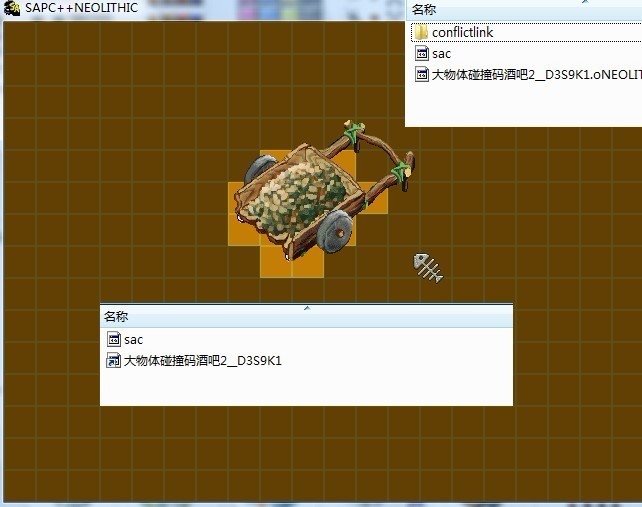Toggle sort arrow above lower file list
The width and height of the screenshot is (642, 507).
click(307, 308)
